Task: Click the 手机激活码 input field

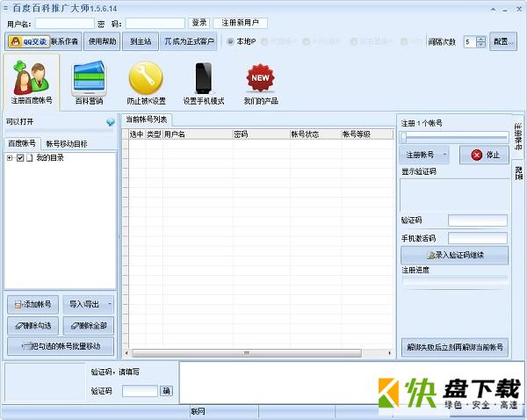Action: (x=478, y=238)
